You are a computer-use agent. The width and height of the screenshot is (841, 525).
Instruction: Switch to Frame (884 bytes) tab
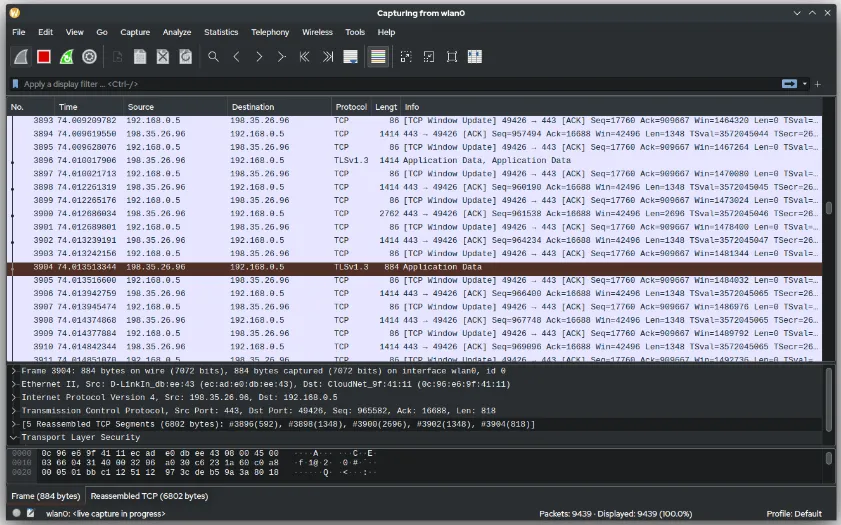coord(46,496)
